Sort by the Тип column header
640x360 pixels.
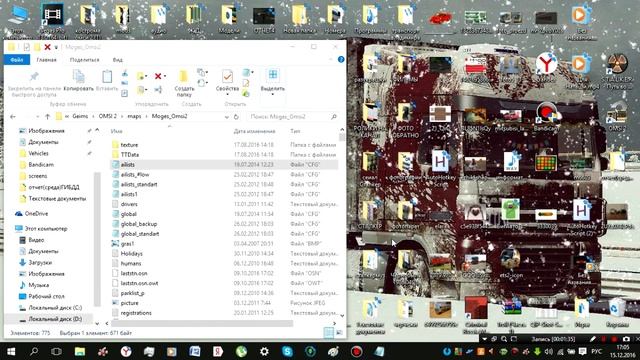click(x=295, y=131)
